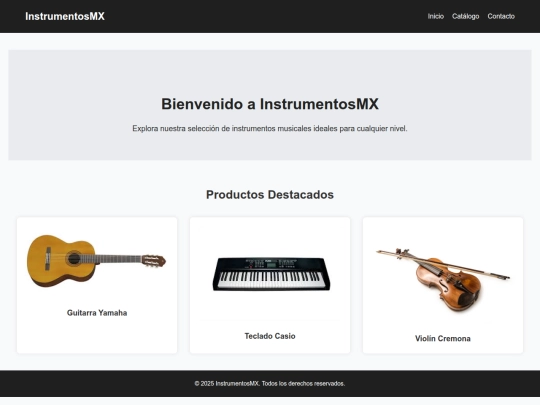Click the Violín Cremona product title
Viewport: 540px width, 405px height.
[x=443, y=339]
